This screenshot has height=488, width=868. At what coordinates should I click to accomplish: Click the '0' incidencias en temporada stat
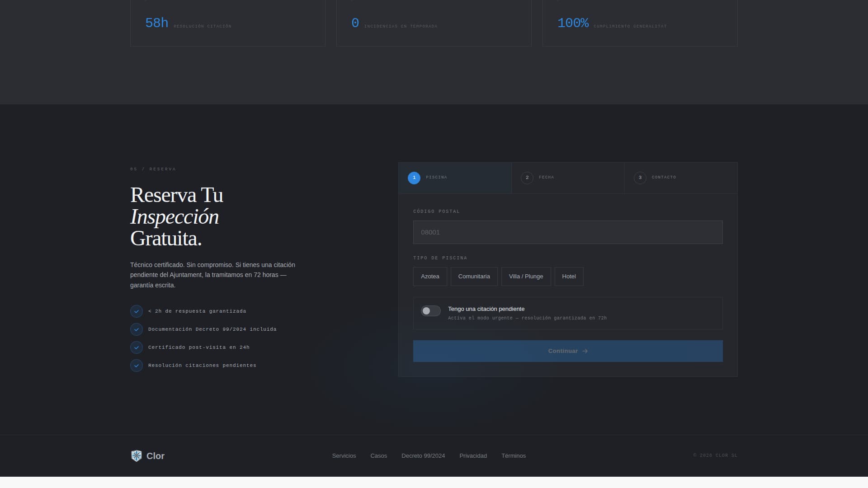tap(355, 23)
